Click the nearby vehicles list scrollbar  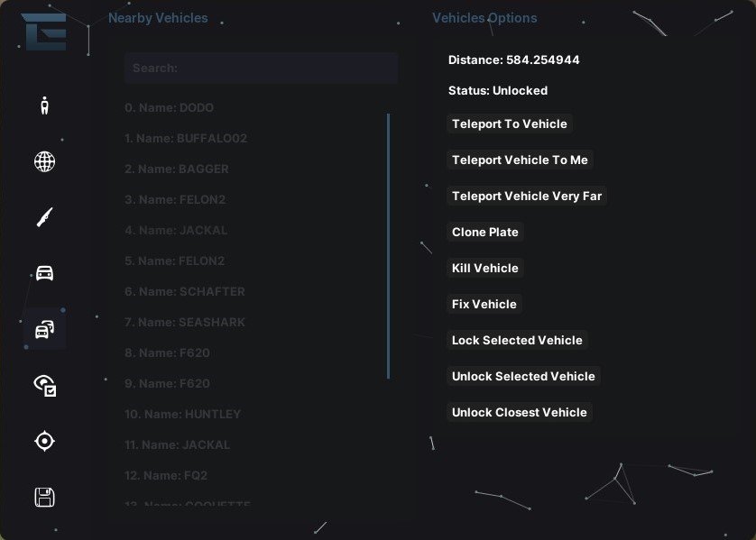tap(388, 245)
